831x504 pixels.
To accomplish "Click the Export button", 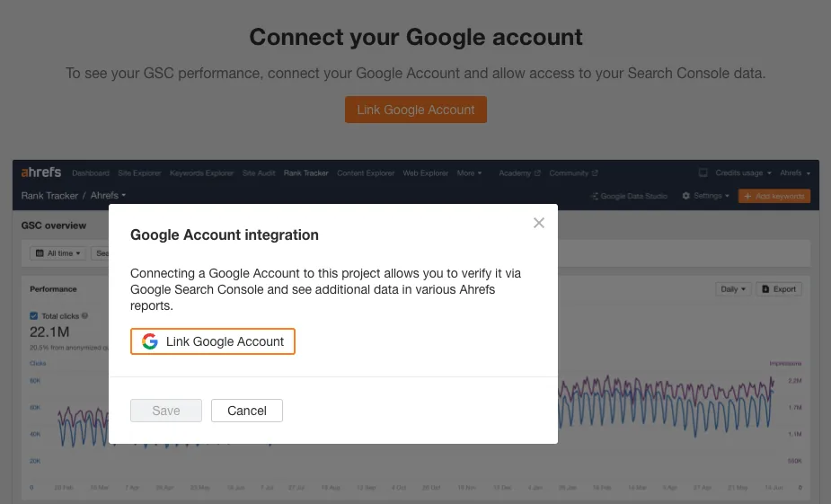I will pos(779,288).
